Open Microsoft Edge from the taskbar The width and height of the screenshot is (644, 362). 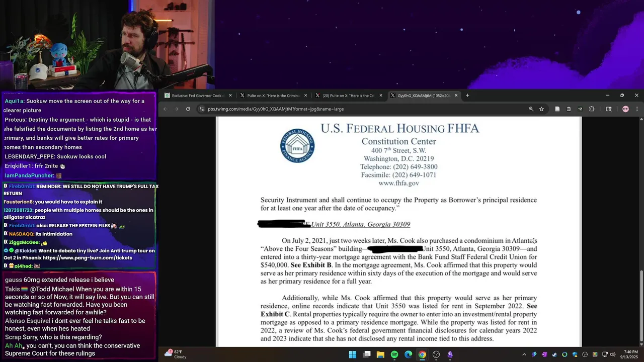[408, 354]
